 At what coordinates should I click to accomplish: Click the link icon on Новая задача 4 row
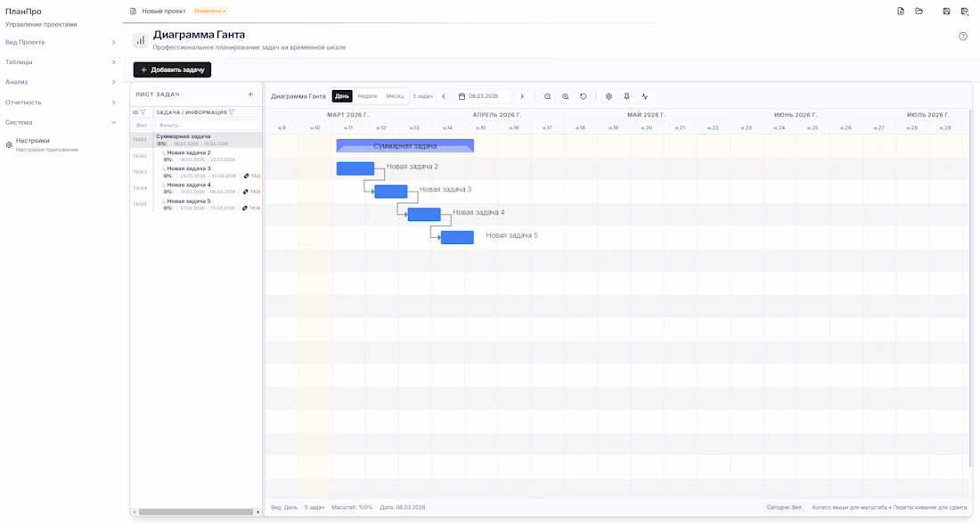pyautogui.click(x=246, y=192)
